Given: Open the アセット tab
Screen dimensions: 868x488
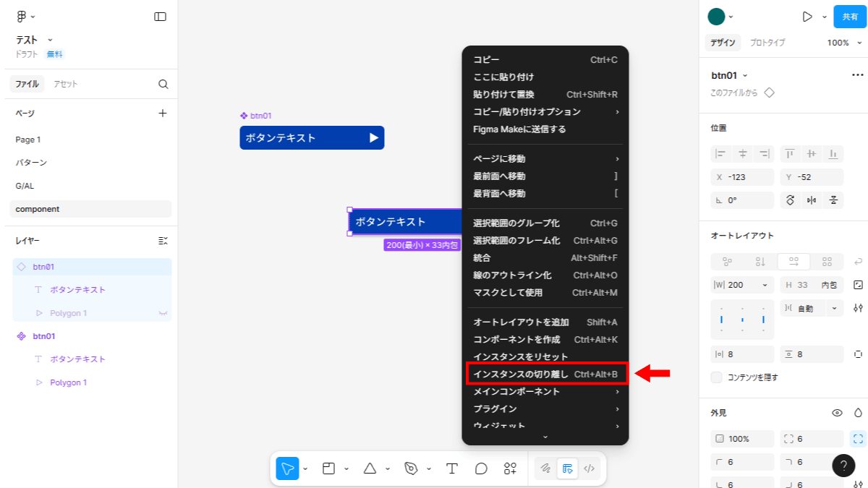Looking at the screenshot, I should 65,84.
